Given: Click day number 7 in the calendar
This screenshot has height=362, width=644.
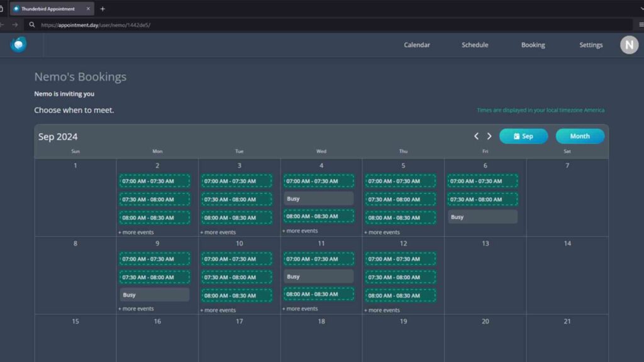Looking at the screenshot, I should (x=567, y=165).
